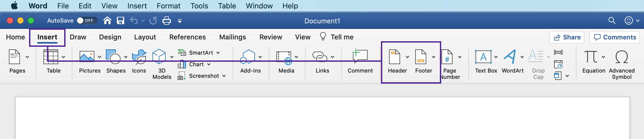
Task: Select the Insert ribbon tab
Action: pyautogui.click(x=47, y=37)
